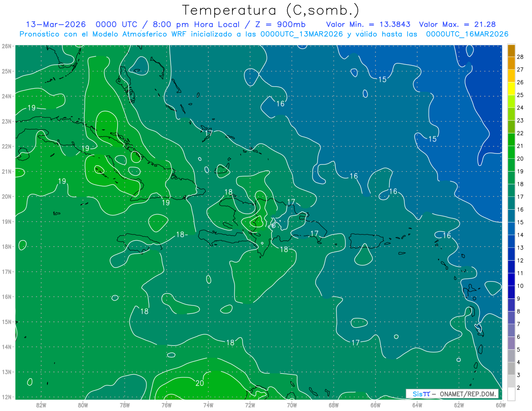Click the 17N latitude label
The width and height of the screenshot is (532, 411).
click(x=6, y=271)
